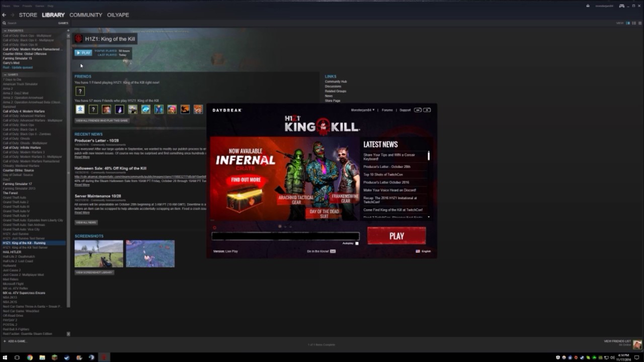Click the cyan diamond friend avatar
This screenshot has width=644, height=362.
145,109
